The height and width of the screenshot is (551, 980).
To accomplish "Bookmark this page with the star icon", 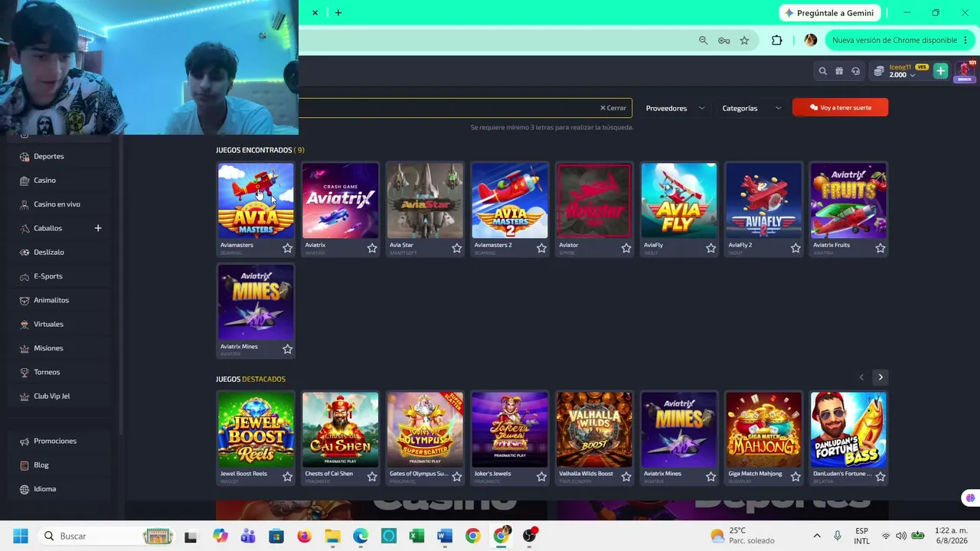I will [744, 41].
